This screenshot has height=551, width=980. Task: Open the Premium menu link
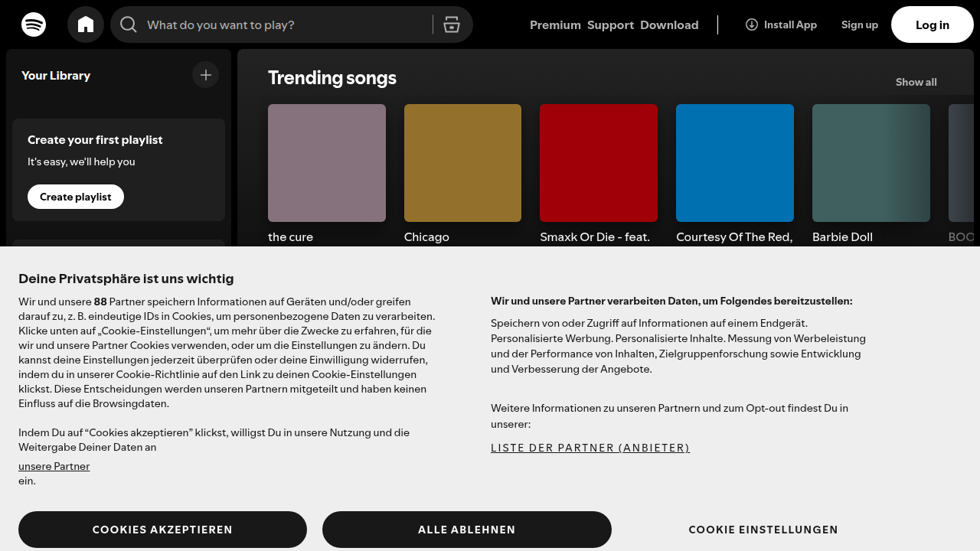[x=555, y=25]
